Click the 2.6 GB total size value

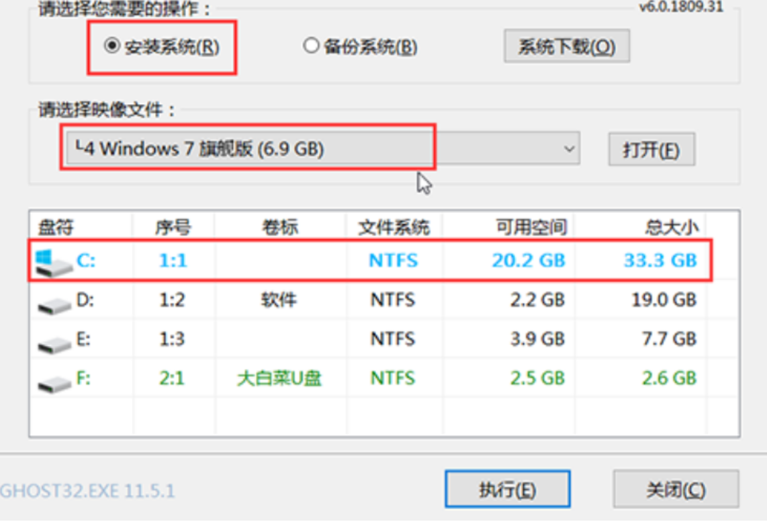(670, 378)
